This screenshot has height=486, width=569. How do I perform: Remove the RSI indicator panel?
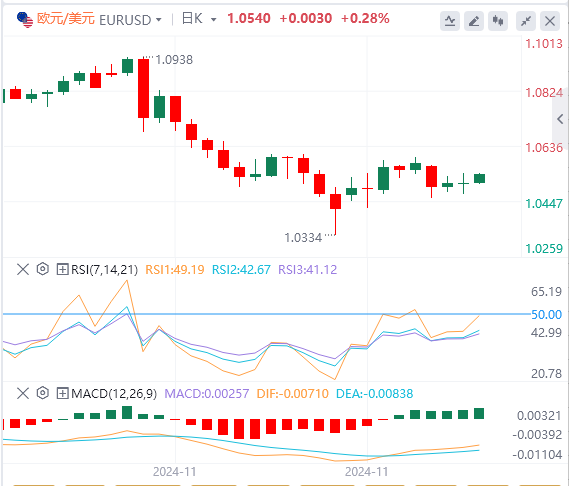click(x=23, y=269)
